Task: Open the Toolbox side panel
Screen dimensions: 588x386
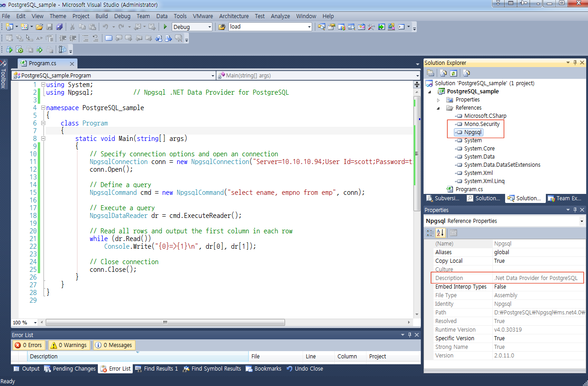Action: [x=4, y=75]
